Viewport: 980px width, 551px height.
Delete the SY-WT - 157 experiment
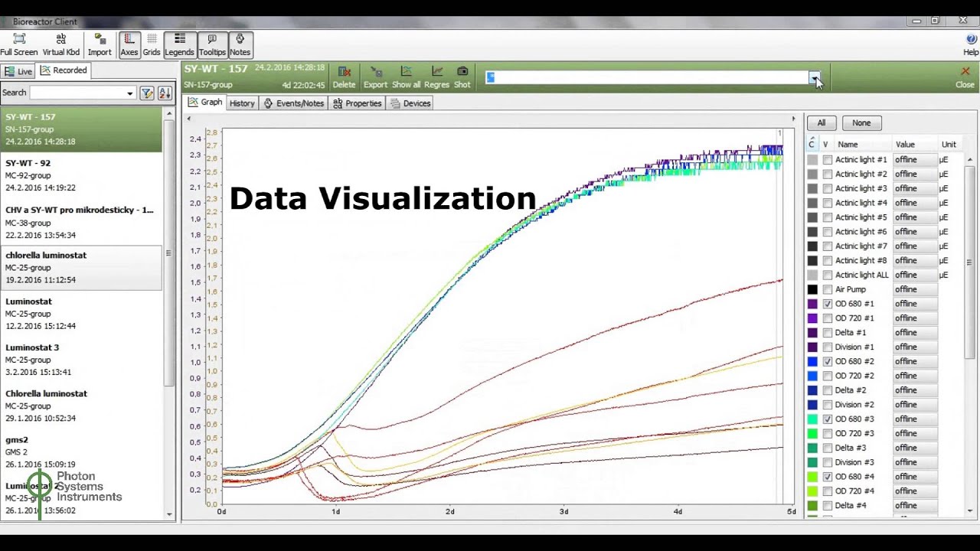(344, 77)
